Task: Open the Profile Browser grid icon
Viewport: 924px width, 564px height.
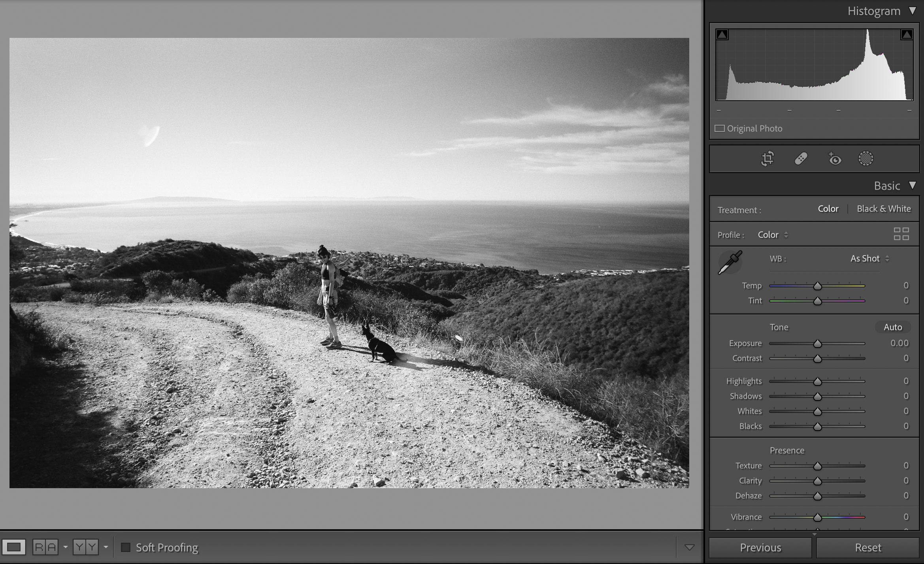Action: [x=901, y=234]
